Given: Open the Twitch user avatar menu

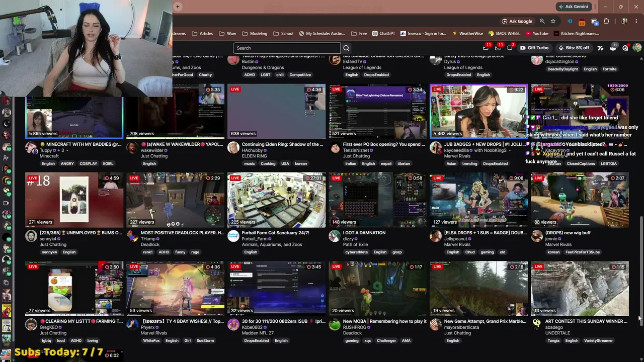Looking at the screenshot, I should pos(637,48).
